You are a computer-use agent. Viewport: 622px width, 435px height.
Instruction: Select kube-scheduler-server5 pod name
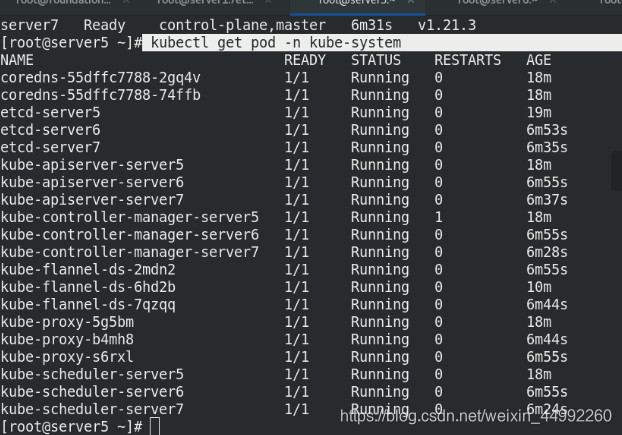(92, 374)
